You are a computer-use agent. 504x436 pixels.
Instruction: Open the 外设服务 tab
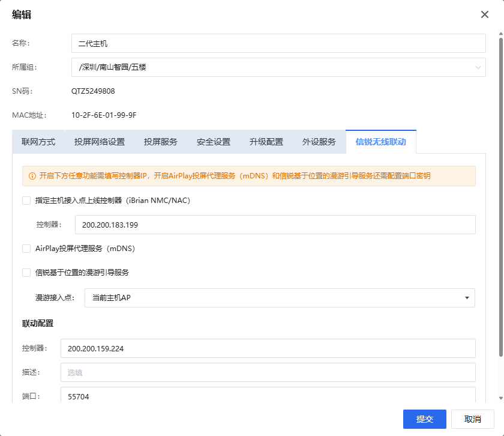pyautogui.click(x=319, y=142)
